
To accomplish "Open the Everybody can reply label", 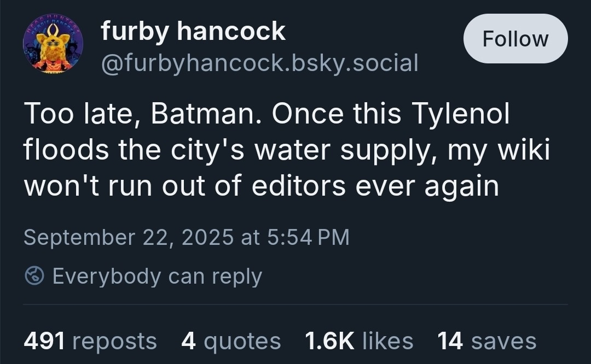I will [157, 276].
